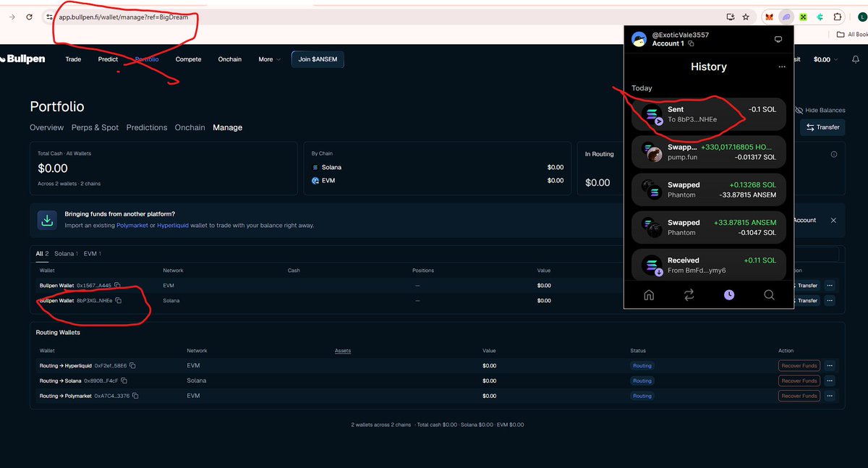
Task: Click the Phantom account avatar
Action: (x=639, y=39)
